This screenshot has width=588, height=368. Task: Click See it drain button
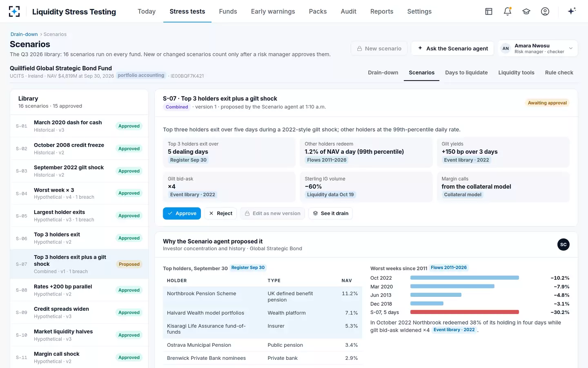click(x=330, y=213)
